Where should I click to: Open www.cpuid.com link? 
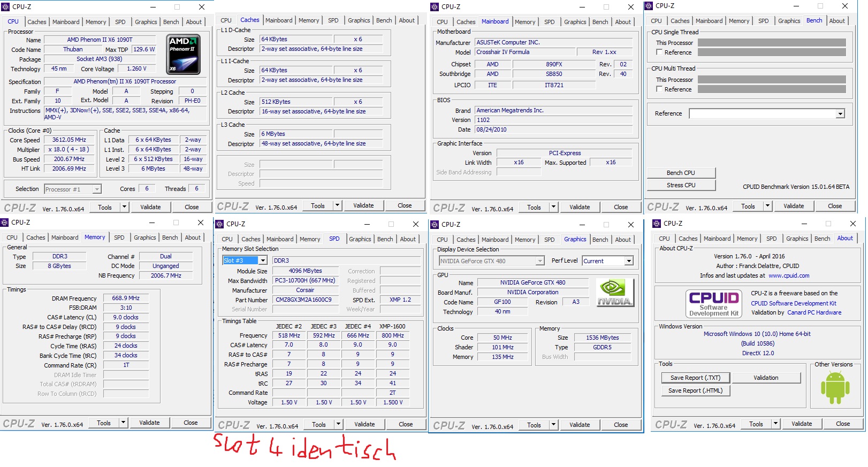point(789,275)
